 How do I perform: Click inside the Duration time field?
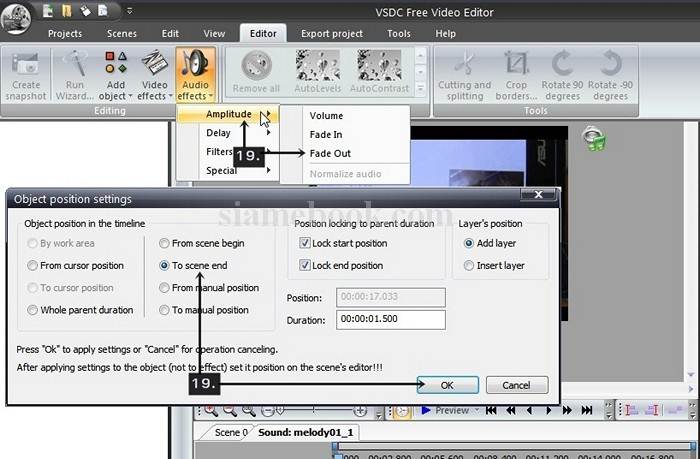pyautogui.click(x=391, y=320)
